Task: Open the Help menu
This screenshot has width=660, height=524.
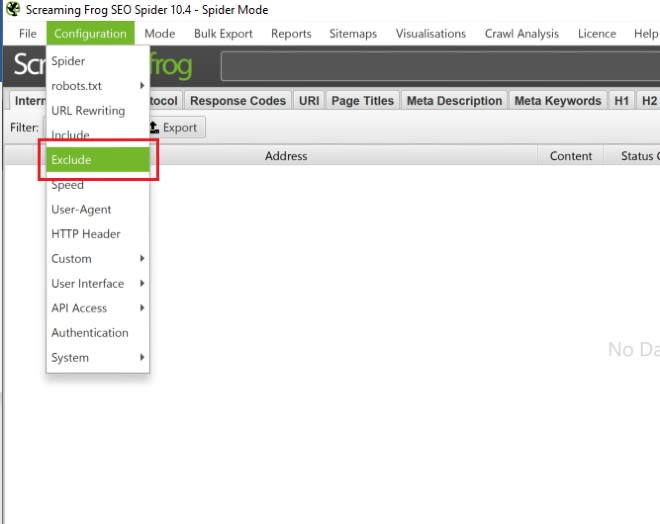Action: click(645, 33)
